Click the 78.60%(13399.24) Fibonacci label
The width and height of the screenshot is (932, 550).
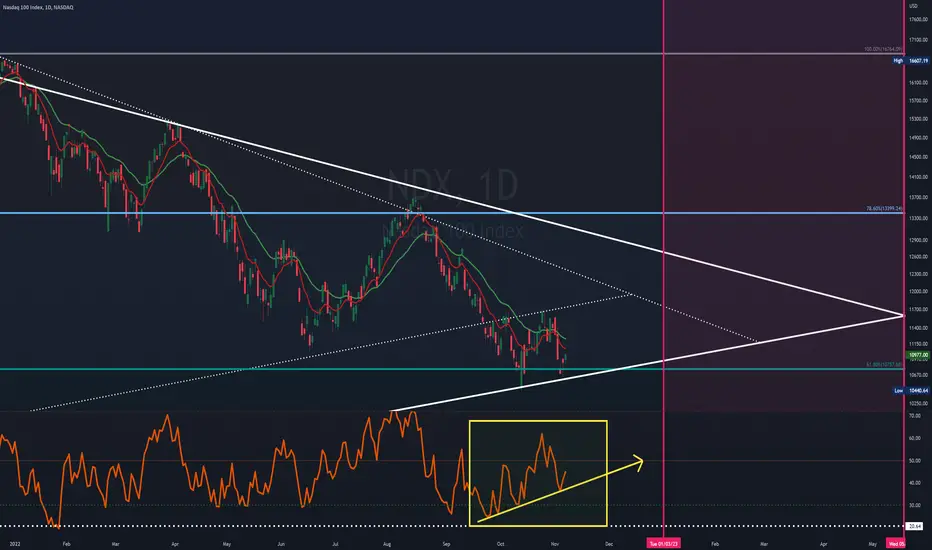[884, 209]
